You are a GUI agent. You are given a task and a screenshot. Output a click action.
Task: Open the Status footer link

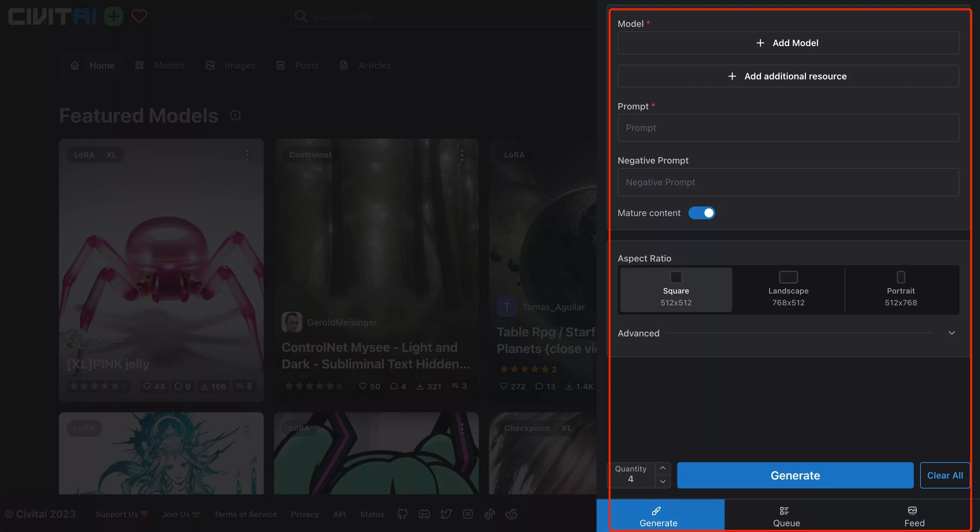click(x=372, y=514)
